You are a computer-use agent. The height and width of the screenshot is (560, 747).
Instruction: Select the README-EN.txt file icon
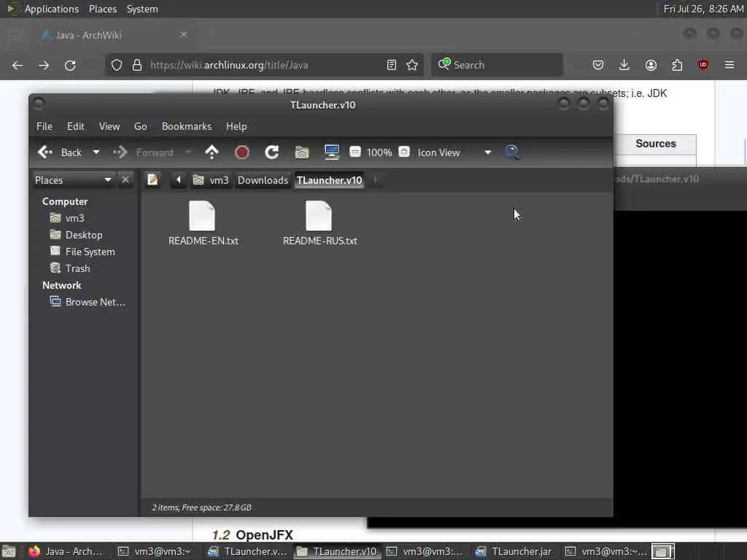(203, 216)
